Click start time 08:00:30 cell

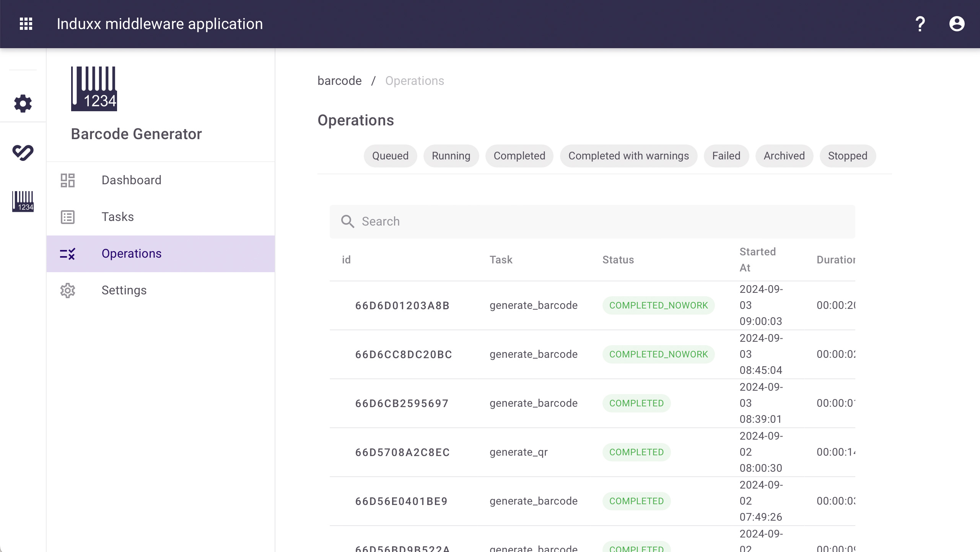761,452
